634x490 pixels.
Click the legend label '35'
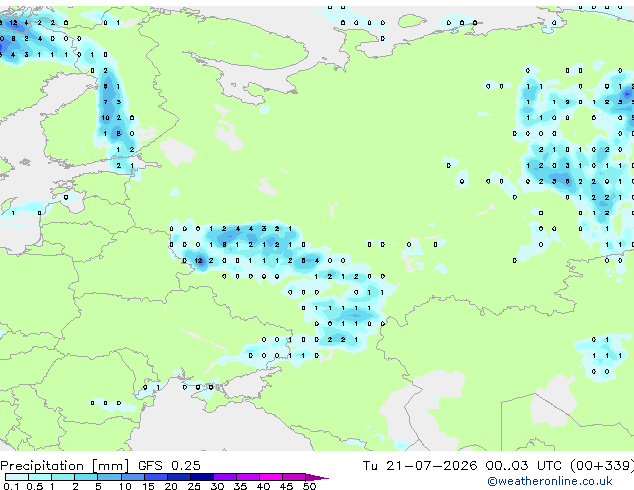pyautogui.click(x=240, y=486)
